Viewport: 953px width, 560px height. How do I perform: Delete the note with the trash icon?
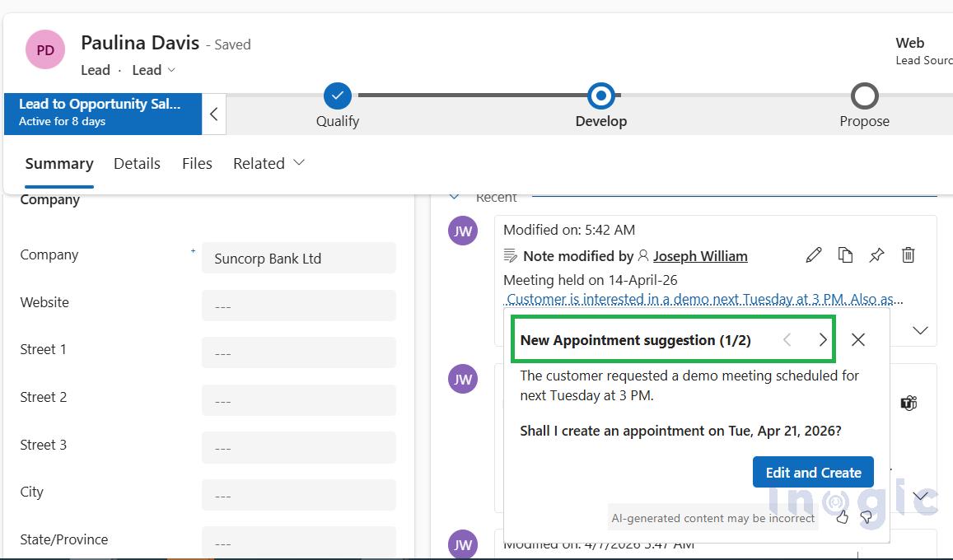pos(908,255)
